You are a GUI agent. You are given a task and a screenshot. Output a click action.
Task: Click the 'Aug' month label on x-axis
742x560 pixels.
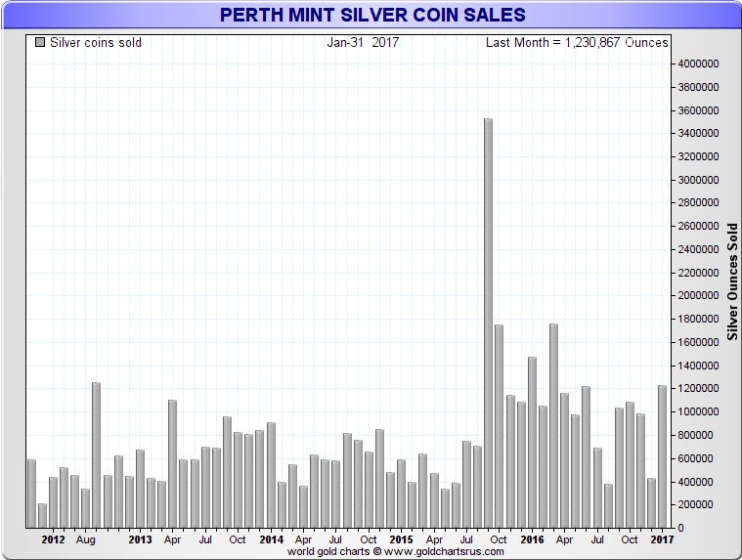pyautogui.click(x=86, y=540)
